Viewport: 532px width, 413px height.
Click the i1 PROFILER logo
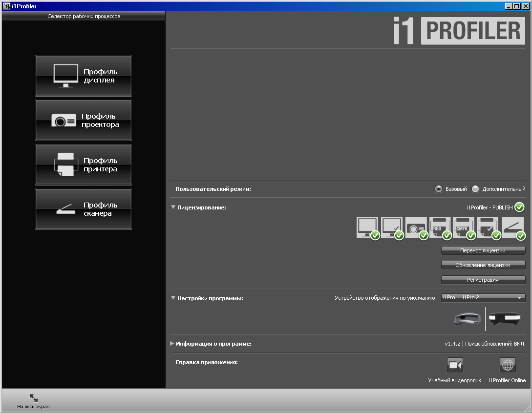coord(459,31)
